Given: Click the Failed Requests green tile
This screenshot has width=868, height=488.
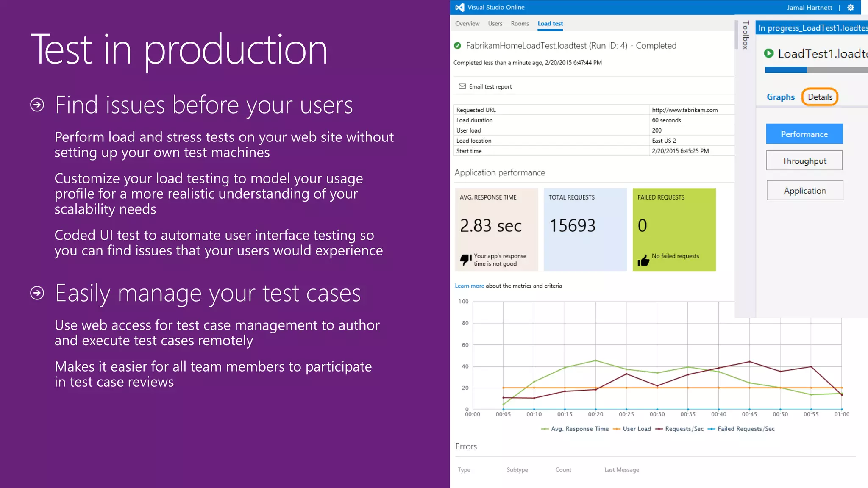Looking at the screenshot, I should (674, 229).
